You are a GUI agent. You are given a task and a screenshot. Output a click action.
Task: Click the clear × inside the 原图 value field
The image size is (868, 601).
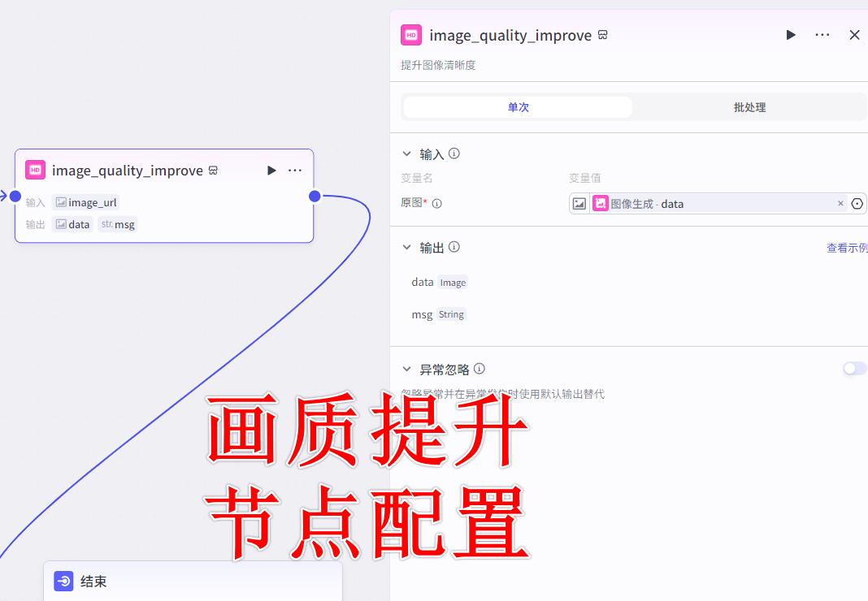[x=840, y=204]
